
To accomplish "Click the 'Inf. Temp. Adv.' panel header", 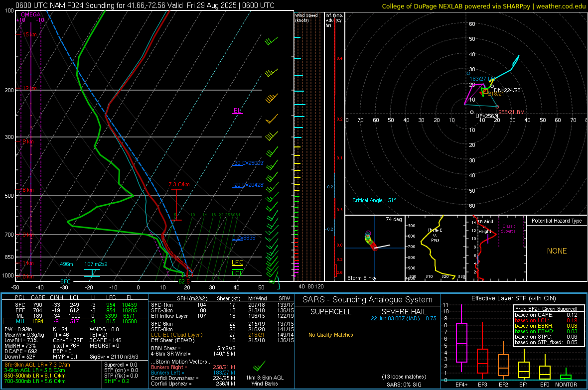I will [x=334, y=20].
